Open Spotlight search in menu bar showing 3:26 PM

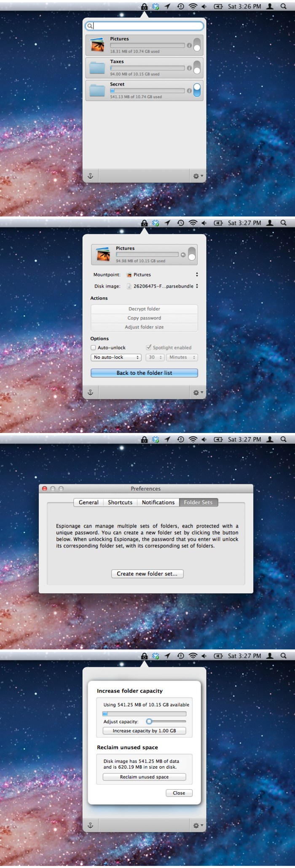[284, 6]
